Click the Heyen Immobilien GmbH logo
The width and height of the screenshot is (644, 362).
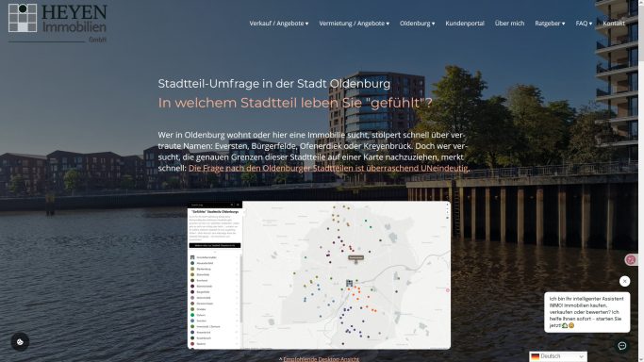[x=58, y=23]
